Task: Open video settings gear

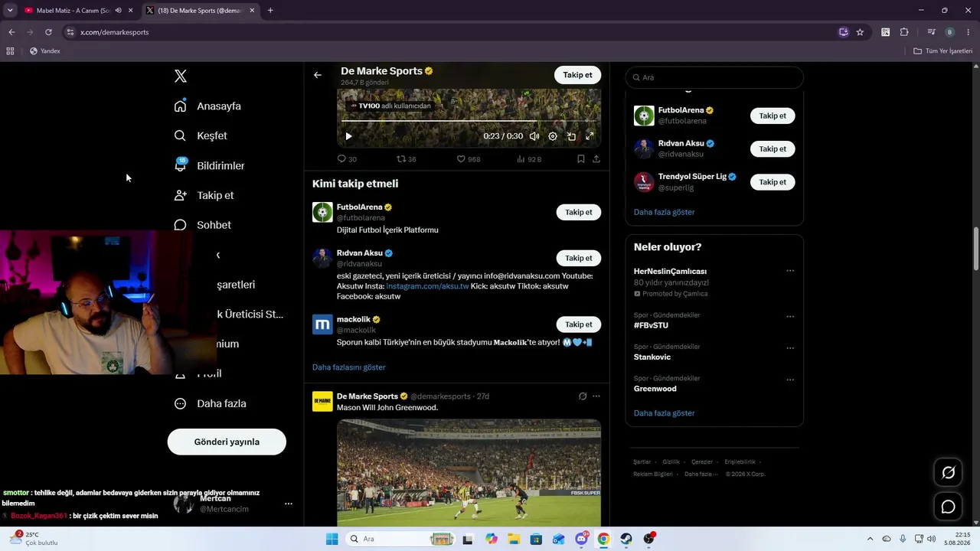Action: (x=553, y=136)
